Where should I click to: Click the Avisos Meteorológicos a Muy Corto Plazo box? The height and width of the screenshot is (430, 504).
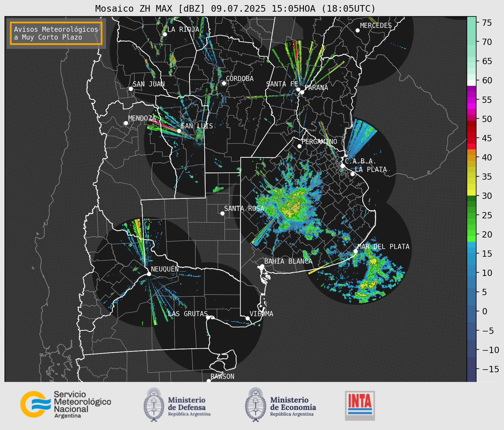pos(56,33)
